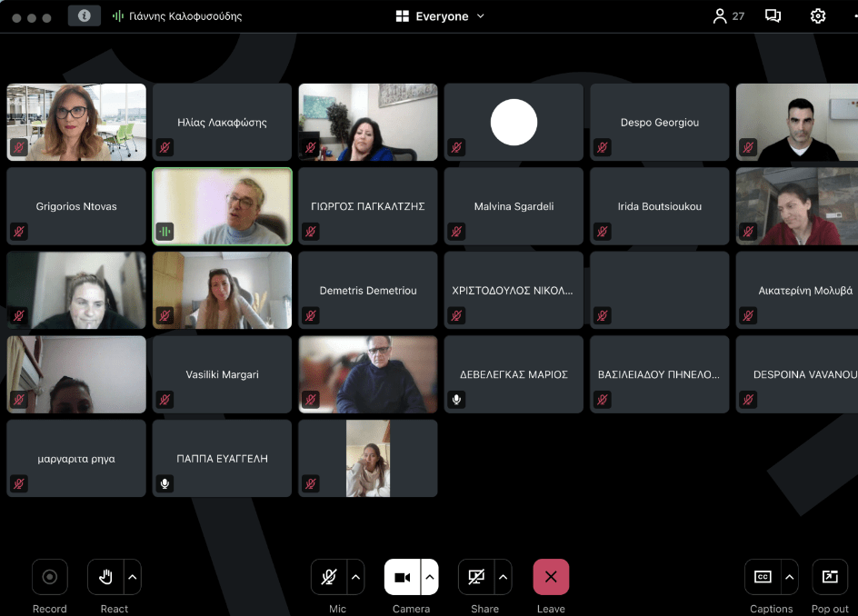Image resolution: width=858 pixels, height=616 pixels.
Task: Click the Share screen icon
Action: coord(476,577)
